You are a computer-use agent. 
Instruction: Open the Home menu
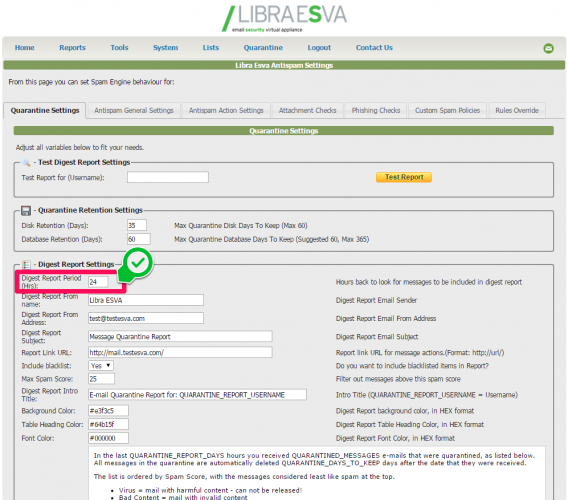click(x=25, y=47)
